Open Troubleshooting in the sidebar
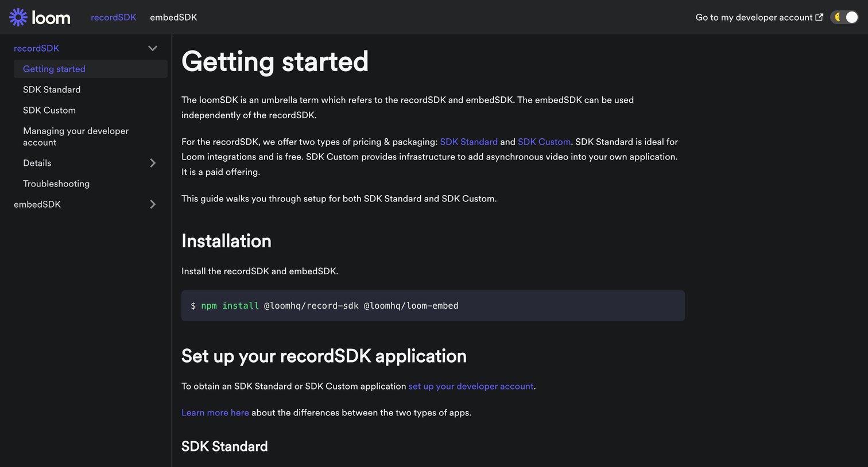 [x=56, y=184]
